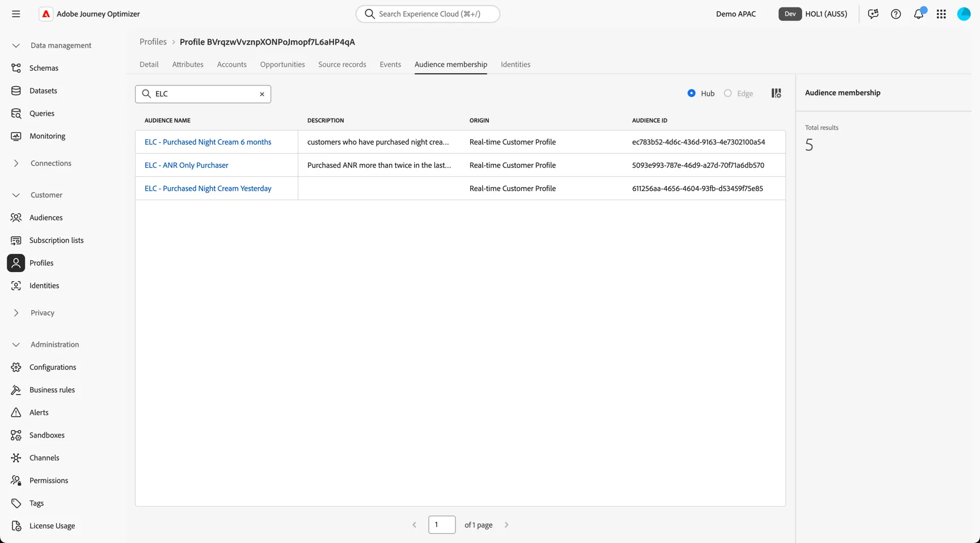
Task: Open Channels in the sidebar
Action: [x=44, y=458]
